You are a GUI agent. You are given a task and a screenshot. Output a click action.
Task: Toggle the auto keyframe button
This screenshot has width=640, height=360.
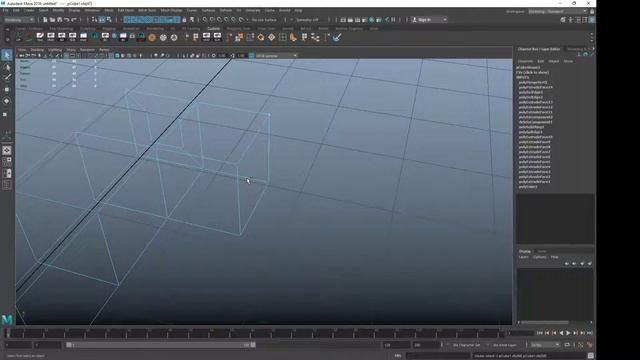(581, 345)
